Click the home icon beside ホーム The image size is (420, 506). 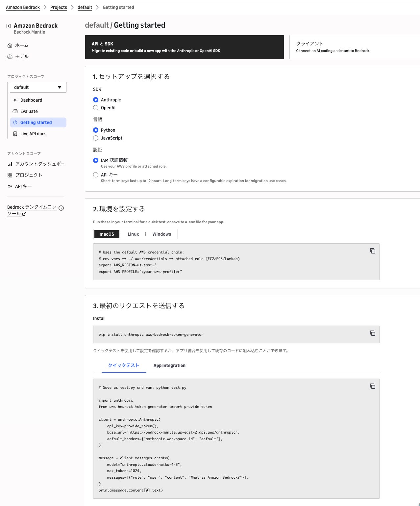(x=10, y=45)
